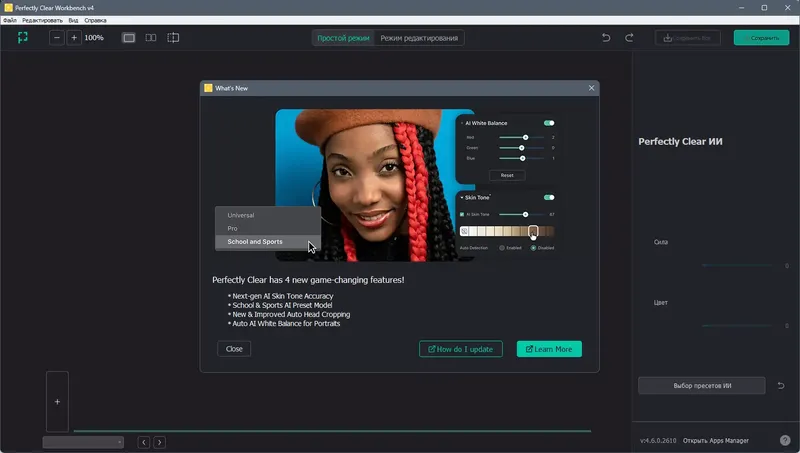Open the Редактировать menu
800x453 pixels.
(42, 20)
